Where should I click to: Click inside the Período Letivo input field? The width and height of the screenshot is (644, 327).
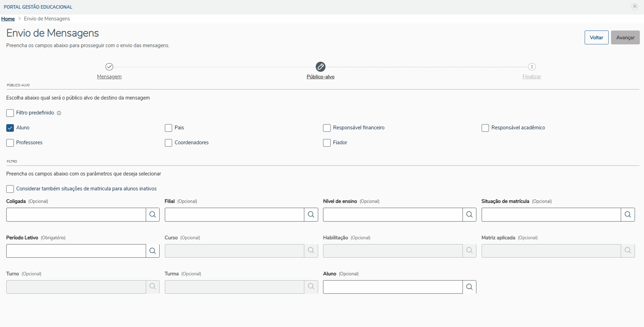click(76, 251)
